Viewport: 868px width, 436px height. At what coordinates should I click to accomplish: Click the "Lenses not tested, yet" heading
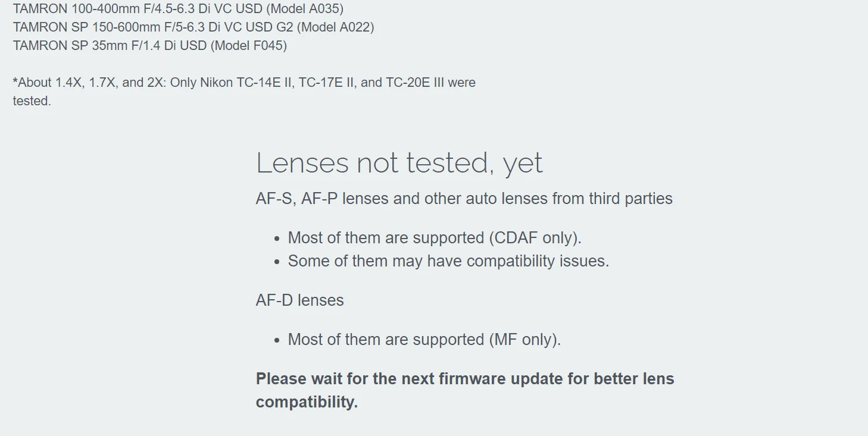(x=399, y=163)
